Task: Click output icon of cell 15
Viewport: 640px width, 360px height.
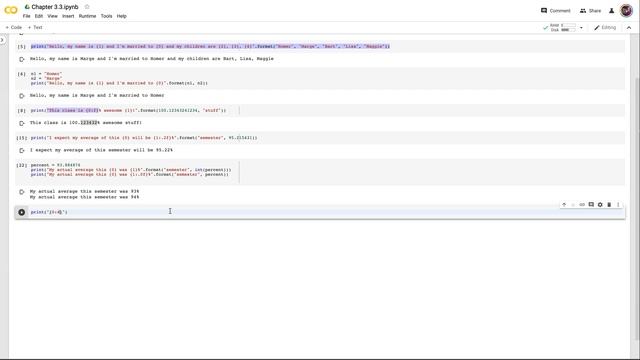Action: 22,151
